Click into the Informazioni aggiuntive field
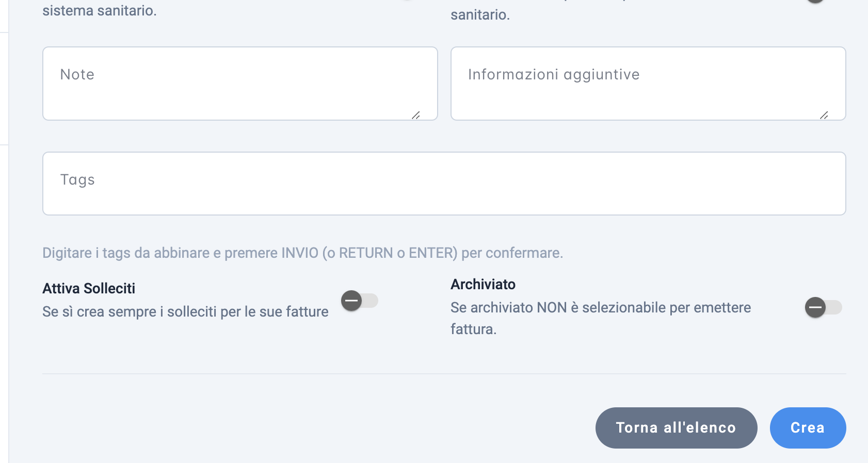The width and height of the screenshot is (868, 463). (x=648, y=84)
